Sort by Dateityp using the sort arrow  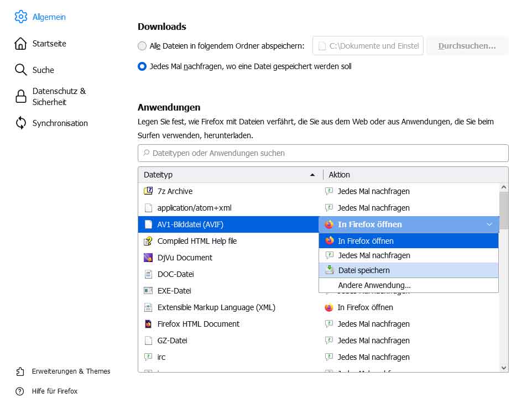[312, 175]
